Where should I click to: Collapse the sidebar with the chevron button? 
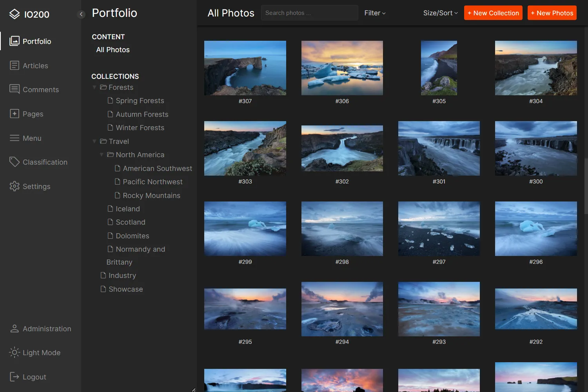point(81,14)
